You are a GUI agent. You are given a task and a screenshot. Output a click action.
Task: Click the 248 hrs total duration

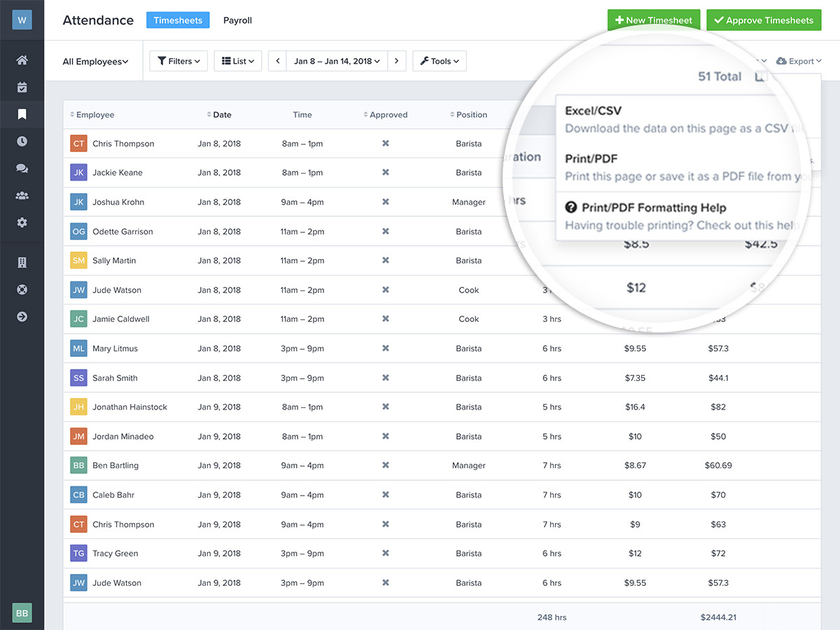click(x=552, y=617)
